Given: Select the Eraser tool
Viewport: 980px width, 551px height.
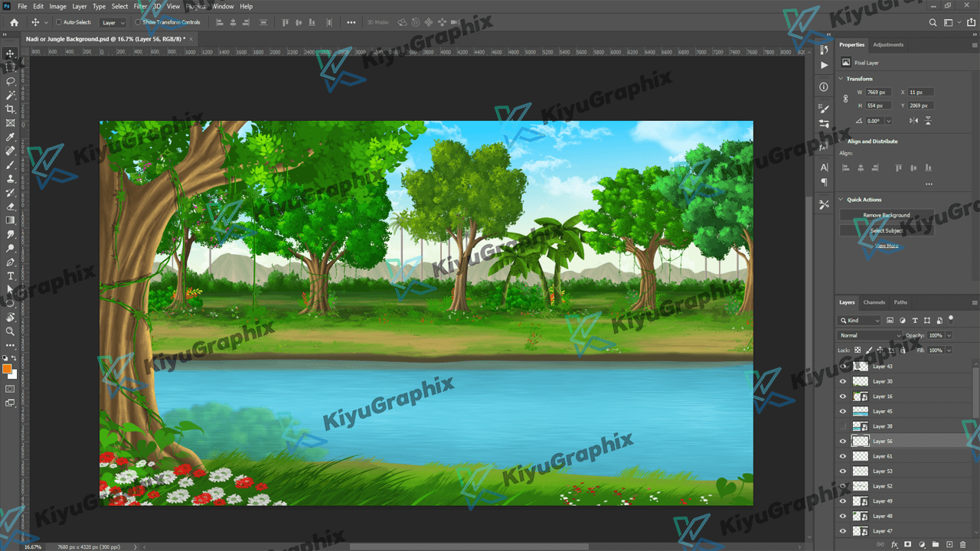Looking at the screenshot, I should tap(10, 207).
